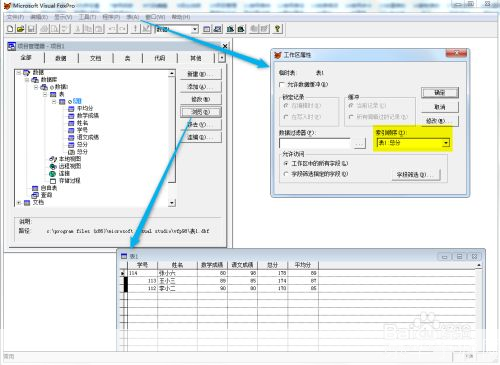Click the 字段筛选 button
Image resolution: width=500 pixels, height=365 pixels.
[416, 175]
